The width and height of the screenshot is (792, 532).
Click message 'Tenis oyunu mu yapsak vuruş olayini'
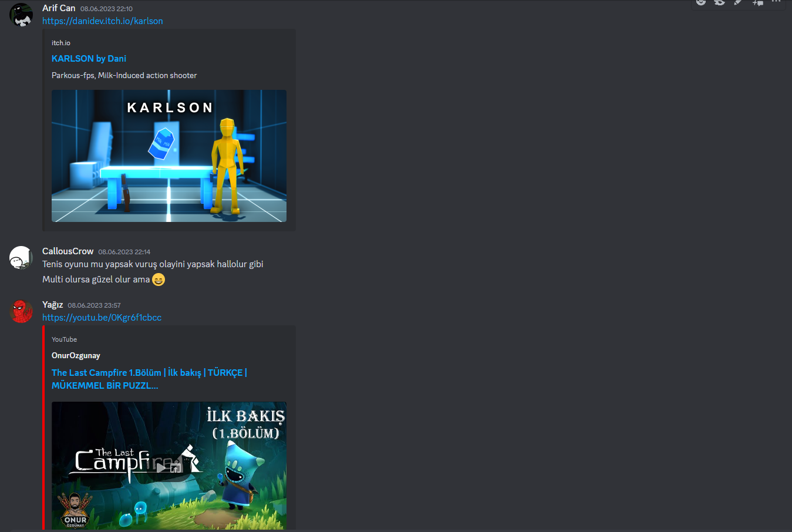click(x=153, y=264)
